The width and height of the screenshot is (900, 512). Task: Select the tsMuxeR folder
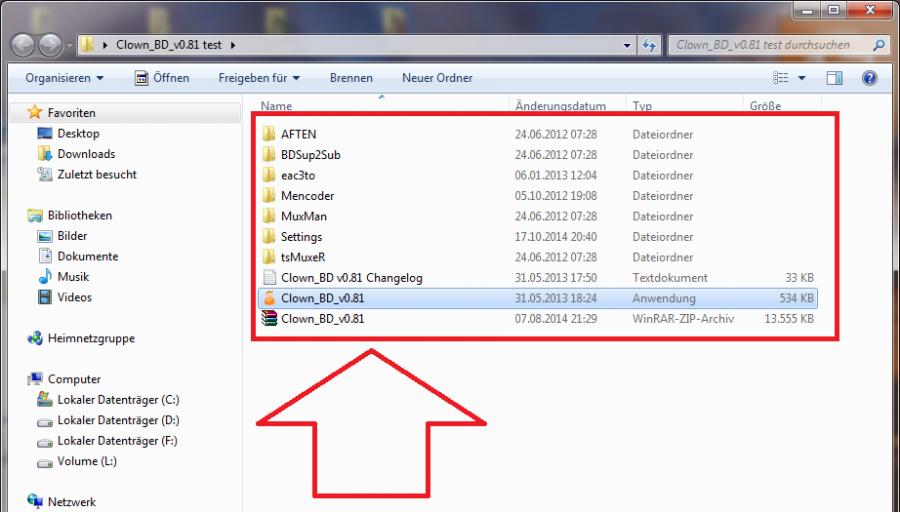303,257
